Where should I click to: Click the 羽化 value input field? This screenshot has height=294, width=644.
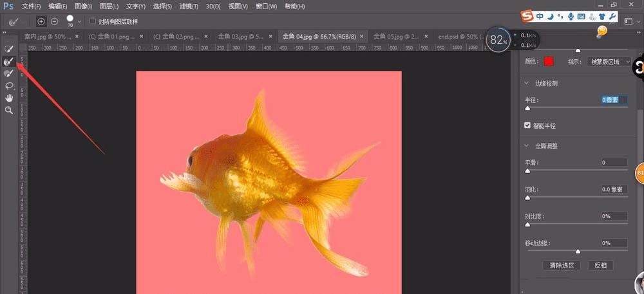[614, 189]
